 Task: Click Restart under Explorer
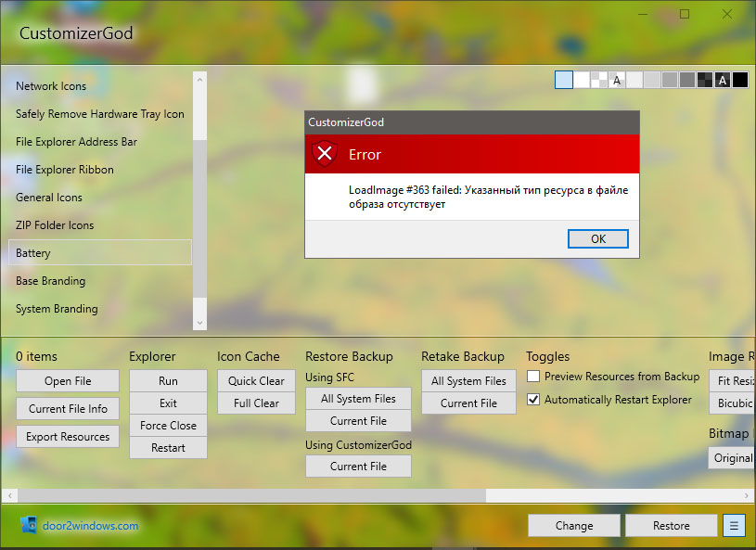click(168, 447)
